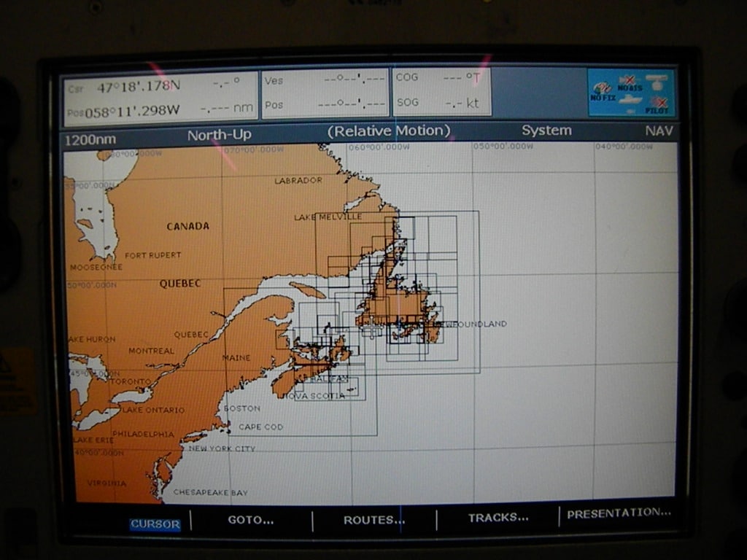Image resolution: width=747 pixels, height=560 pixels.
Task: Click the crossed-out NO AIS icon
Action: pyautogui.click(x=630, y=82)
